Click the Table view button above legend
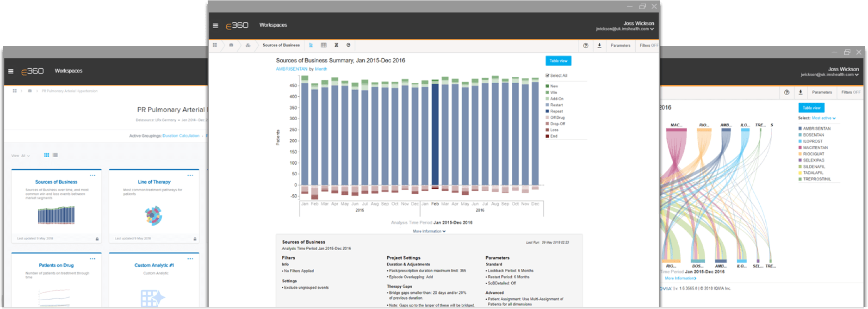Viewport: 868px width, 309px height. tap(558, 61)
